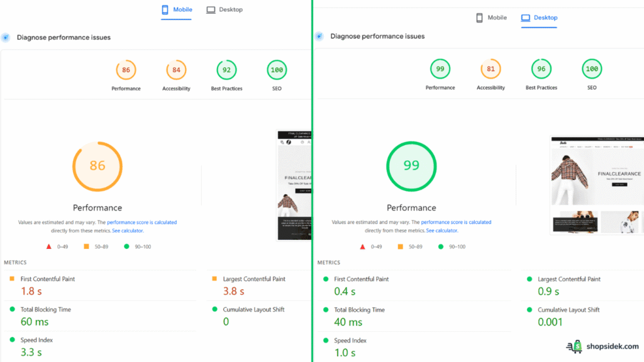
Task: Click the icon beside Diagnose performance issues heading
Action: 6,37
